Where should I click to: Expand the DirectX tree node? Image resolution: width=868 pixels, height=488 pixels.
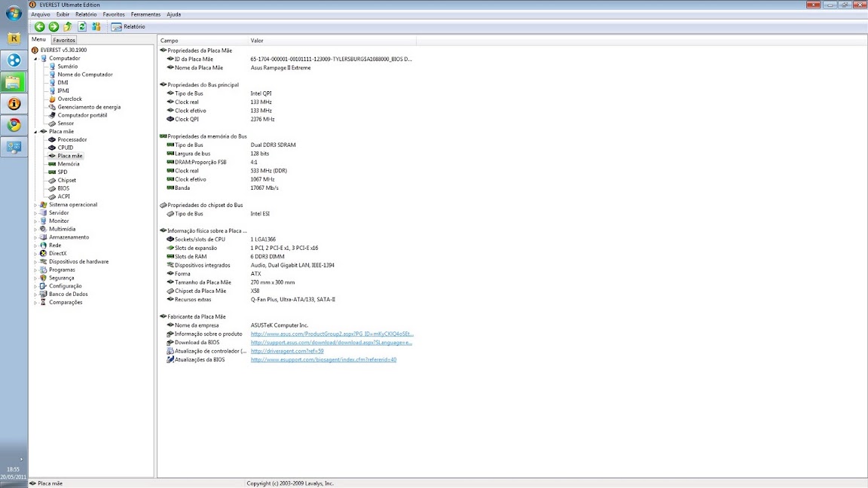(x=36, y=253)
